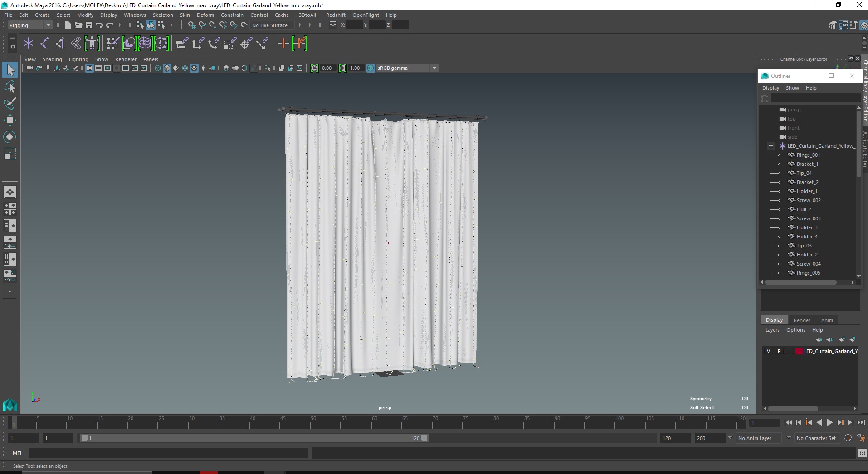Collapse the LED_Curtain_Garland_Yellow group in Outliner
868x474 pixels.
tap(770, 146)
